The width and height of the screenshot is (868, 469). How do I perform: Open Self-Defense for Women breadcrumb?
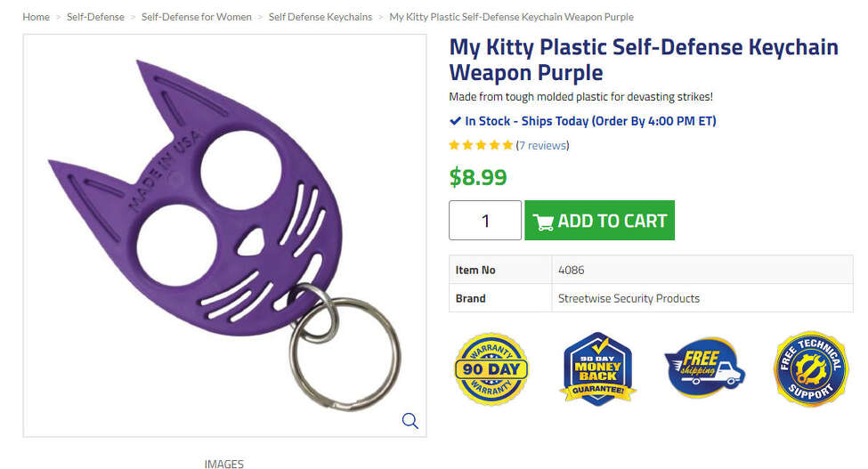(196, 17)
